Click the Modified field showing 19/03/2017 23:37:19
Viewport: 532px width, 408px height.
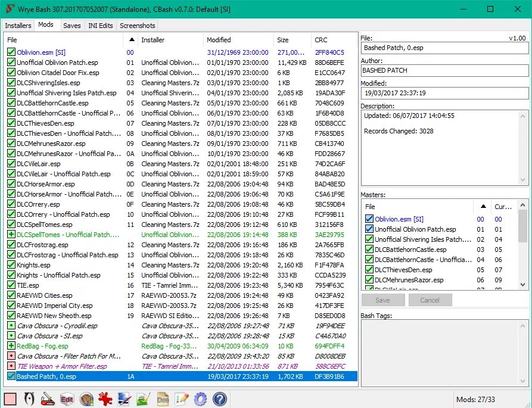[x=444, y=93]
